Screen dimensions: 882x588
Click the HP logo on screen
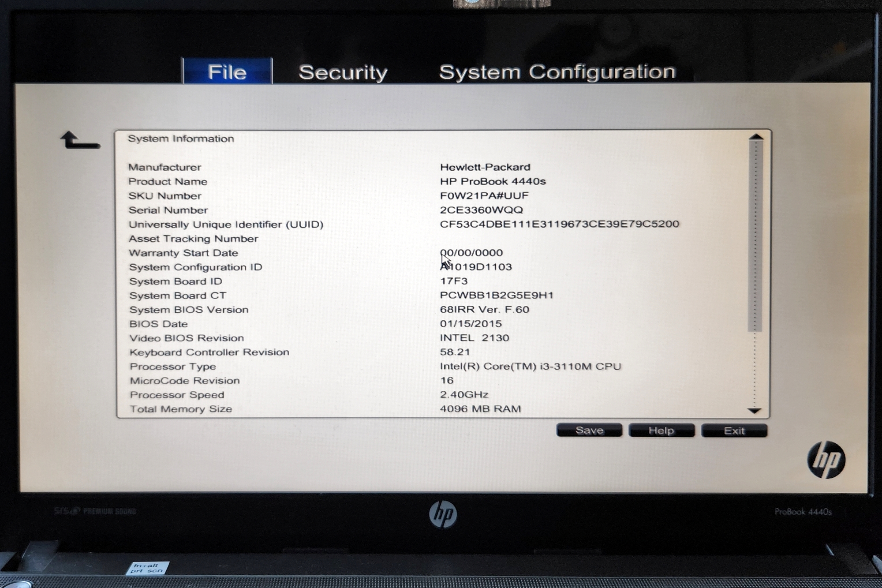tap(826, 460)
